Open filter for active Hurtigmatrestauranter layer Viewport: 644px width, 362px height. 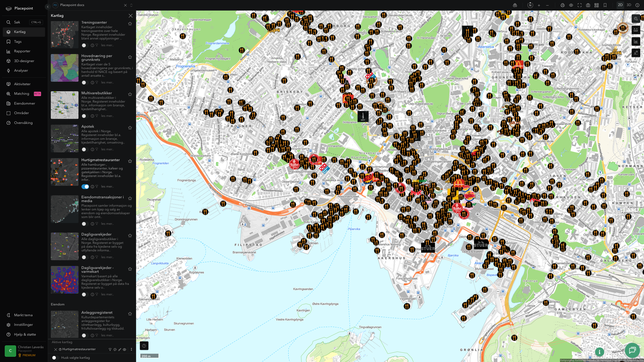pos(110,349)
